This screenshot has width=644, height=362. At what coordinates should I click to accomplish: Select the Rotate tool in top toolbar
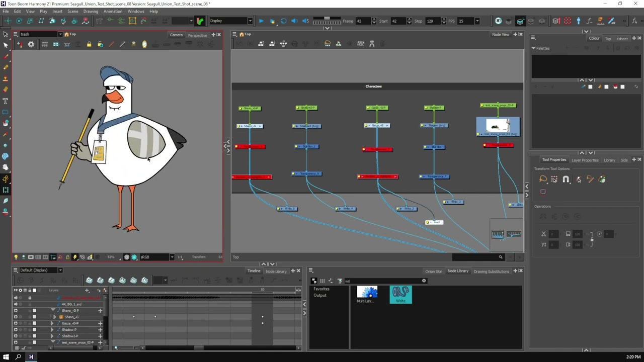point(19,21)
